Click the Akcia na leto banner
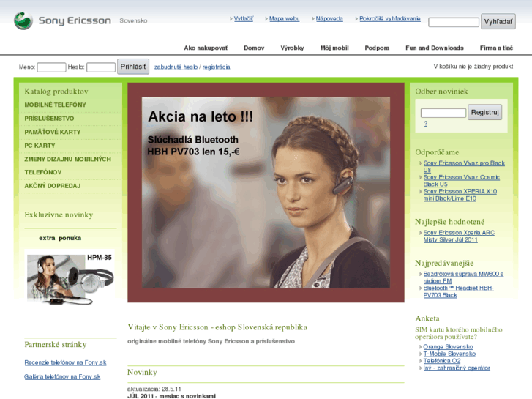 [266, 193]
